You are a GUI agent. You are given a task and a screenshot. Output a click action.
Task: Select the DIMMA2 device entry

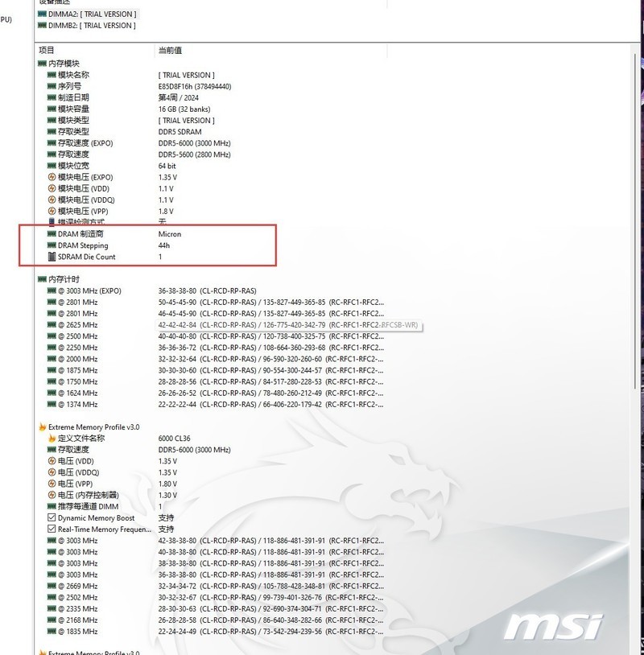click(87, 14)
